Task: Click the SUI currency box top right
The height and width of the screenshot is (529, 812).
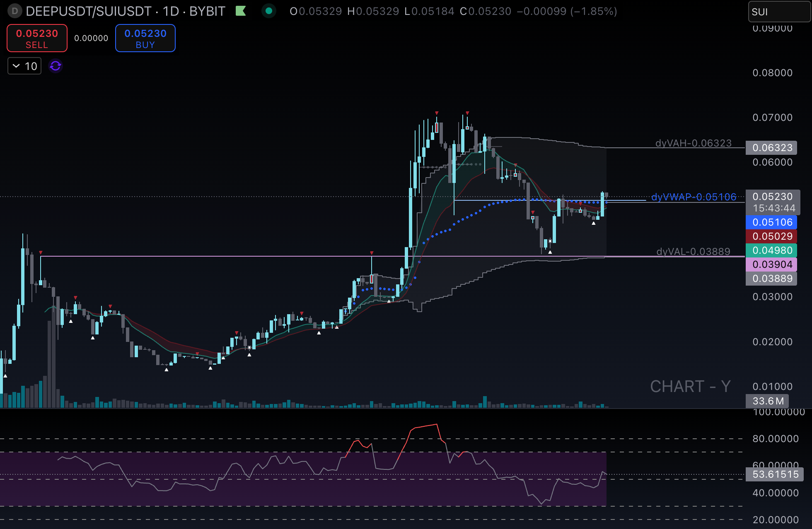Action: (x=779, y=12)
